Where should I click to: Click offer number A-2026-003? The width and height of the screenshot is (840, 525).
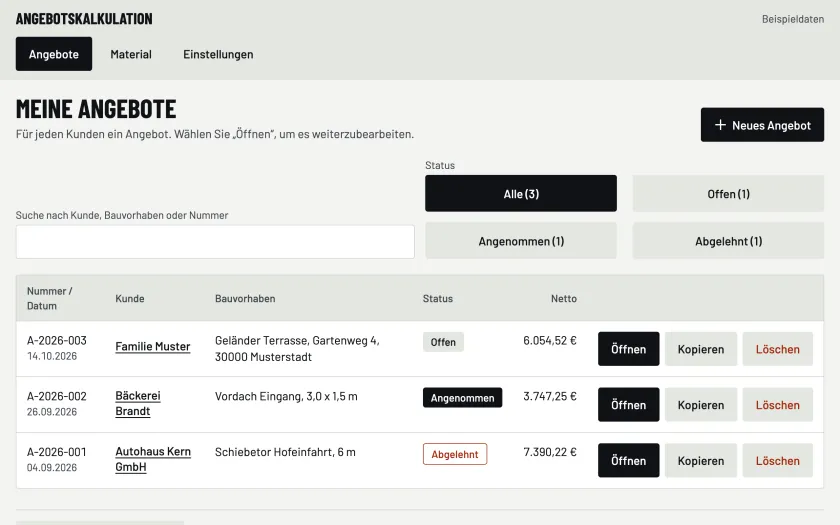click(x=57, y=340)
